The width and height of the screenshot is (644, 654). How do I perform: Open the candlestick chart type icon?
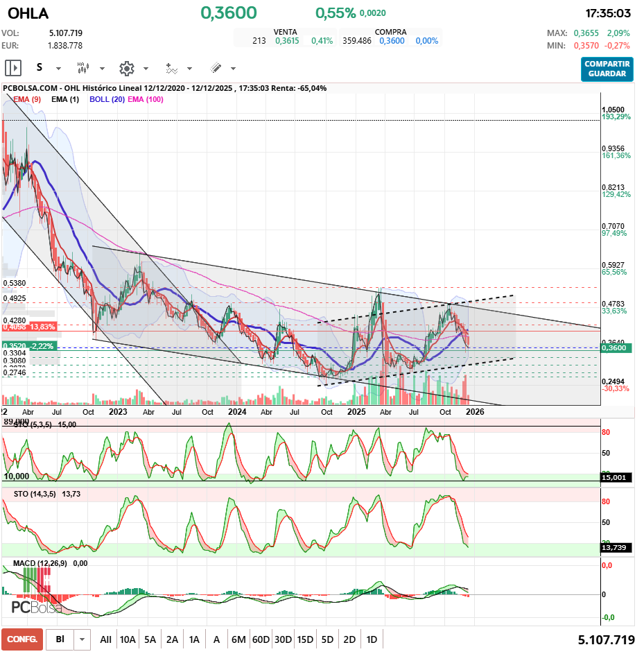83,67
